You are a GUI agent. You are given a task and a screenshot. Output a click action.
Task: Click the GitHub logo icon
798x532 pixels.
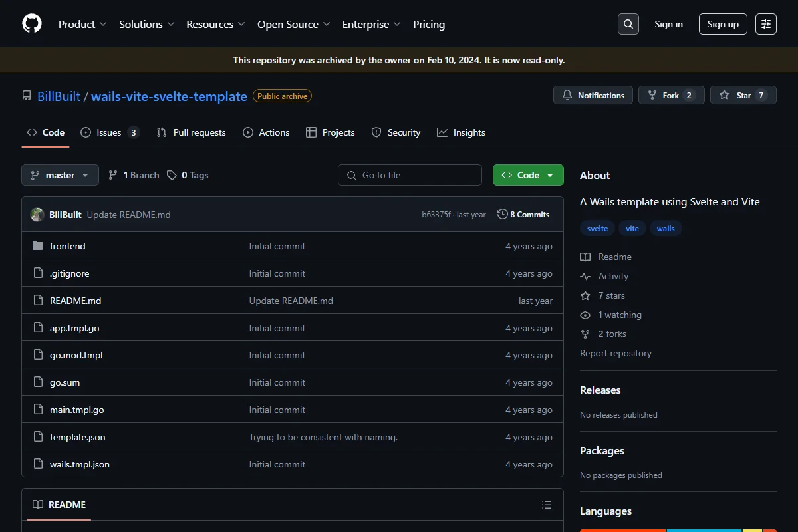tap(32, 24)
